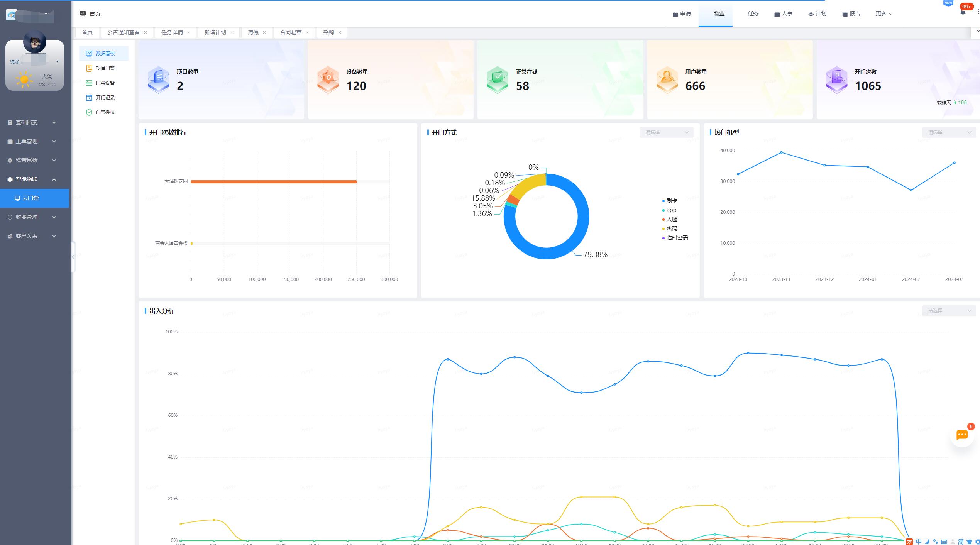Toggle the IME 中 Chinese/English mode
This screenshot has width=980, height=545.
point(919,542)
